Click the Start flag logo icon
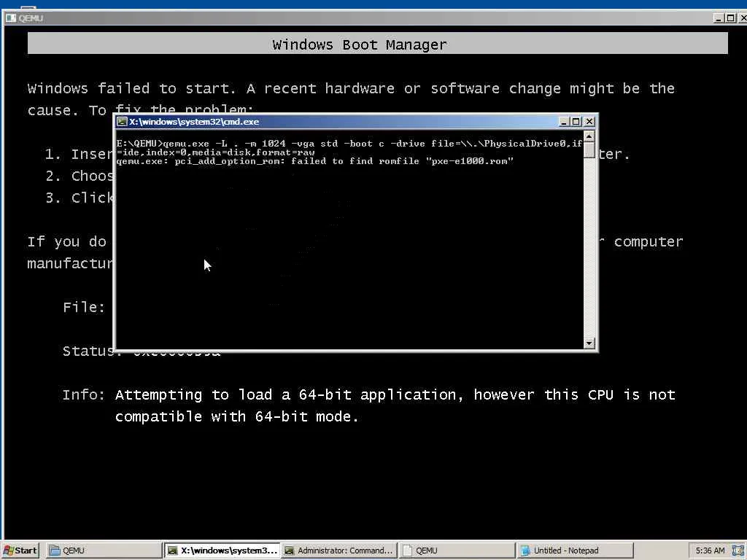 pyautogui.click(x=8, y=551)
